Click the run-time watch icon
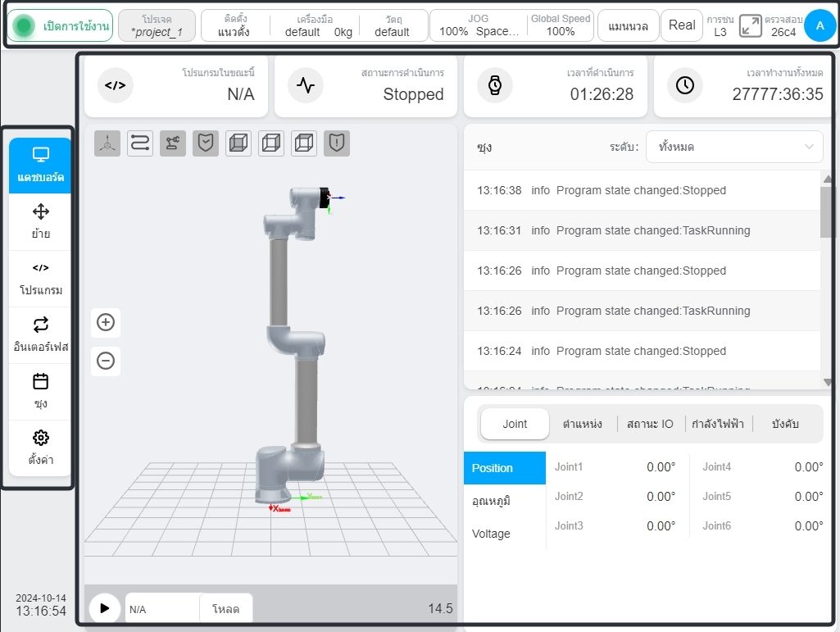 pos(495,85)
